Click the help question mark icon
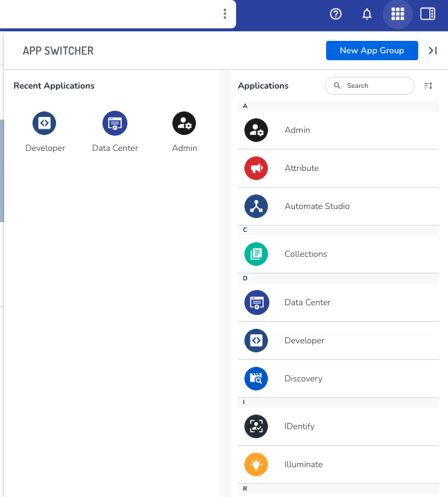Image resolution: width=448 pixels, height=497 pixels. 336,14
